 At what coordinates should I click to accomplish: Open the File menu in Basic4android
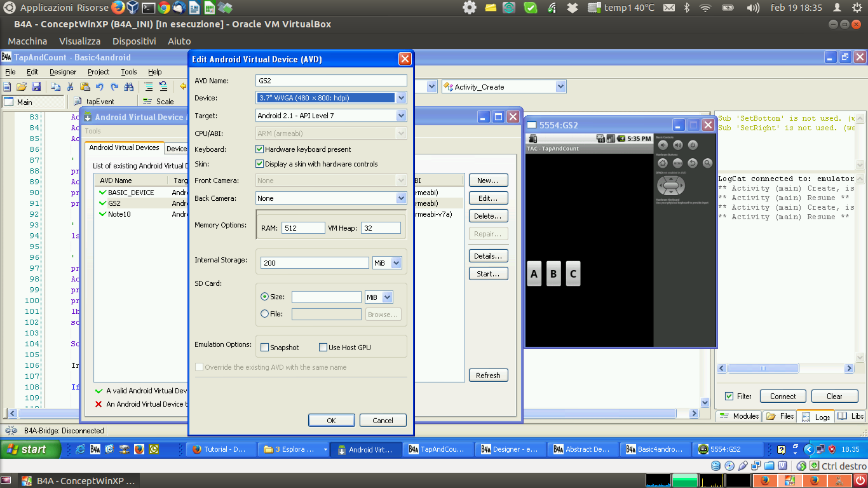[10, 72]
